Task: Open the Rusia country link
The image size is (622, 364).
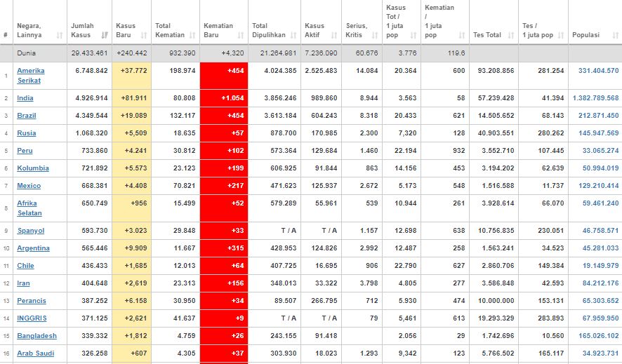Action: click(27, 133)
